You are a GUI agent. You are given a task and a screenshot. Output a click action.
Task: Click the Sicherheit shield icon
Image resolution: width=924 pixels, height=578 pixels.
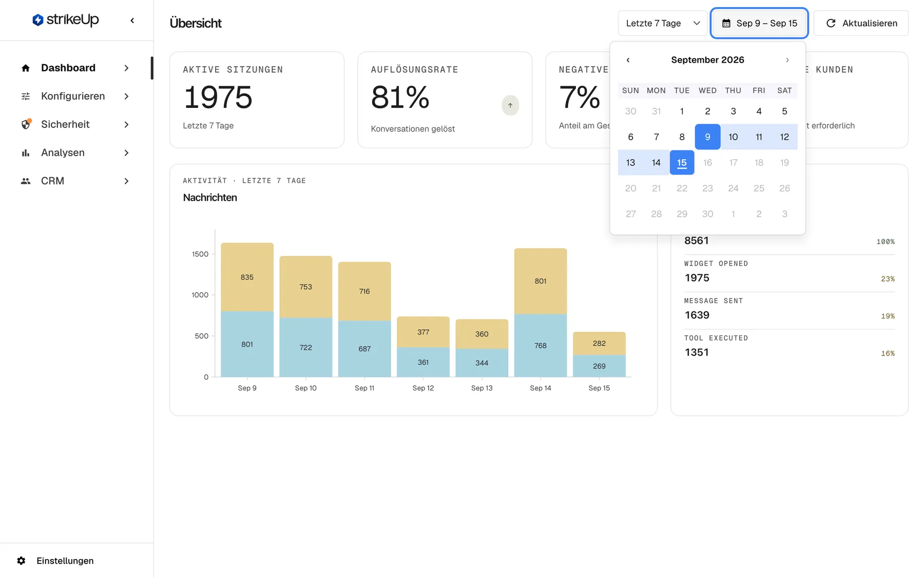click(26, 124)
